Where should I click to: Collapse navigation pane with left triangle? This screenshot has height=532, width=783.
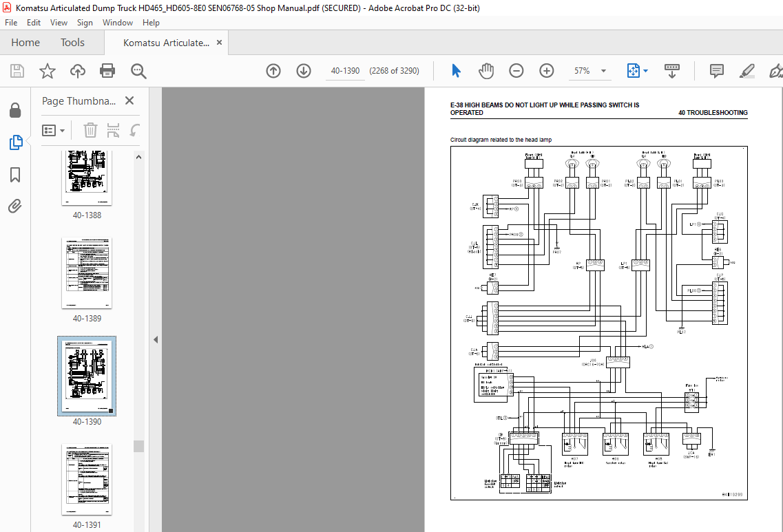click(156, 339)
